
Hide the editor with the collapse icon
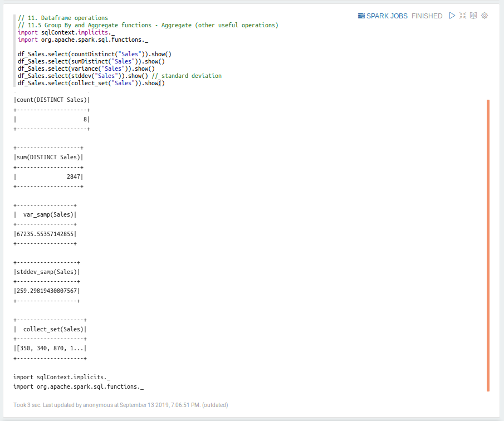[463, 16]
